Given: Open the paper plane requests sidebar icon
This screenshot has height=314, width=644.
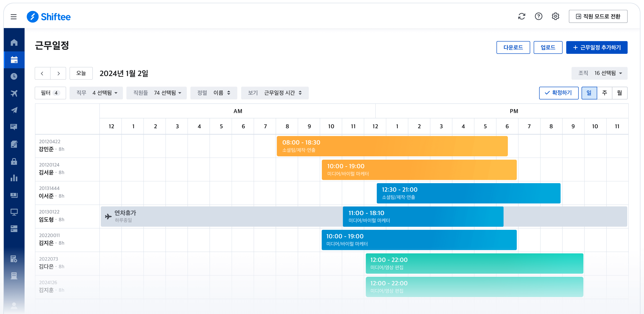Looking at the screenshot, I should pyautogui.click(x=14, y=110).
